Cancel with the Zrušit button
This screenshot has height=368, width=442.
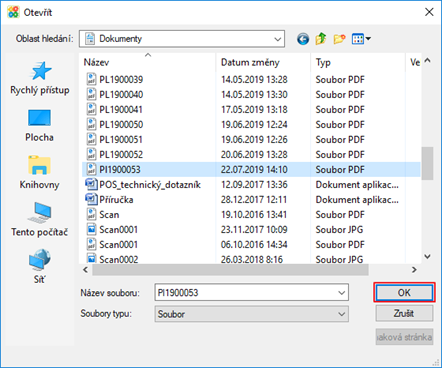(404, 314)
